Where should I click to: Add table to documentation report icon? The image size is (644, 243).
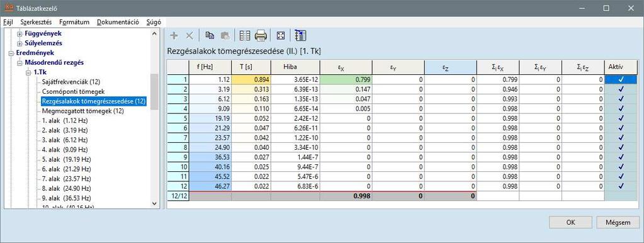(x=301, y=35)
